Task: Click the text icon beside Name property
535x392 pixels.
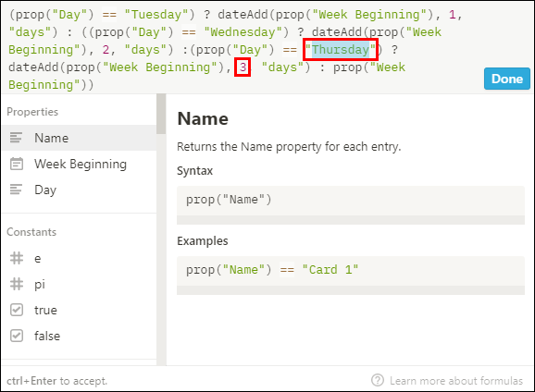Action: (x=16, y=138)
